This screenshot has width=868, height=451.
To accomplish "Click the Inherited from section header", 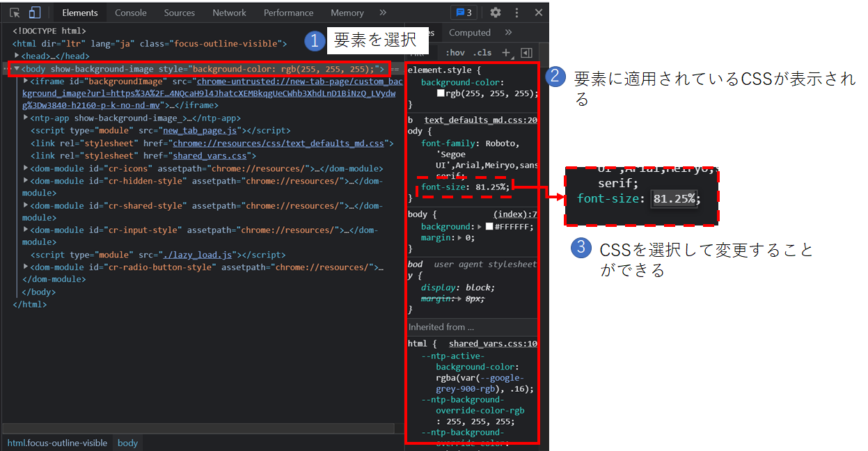I will pyautogui.click(x=473, y=327).
